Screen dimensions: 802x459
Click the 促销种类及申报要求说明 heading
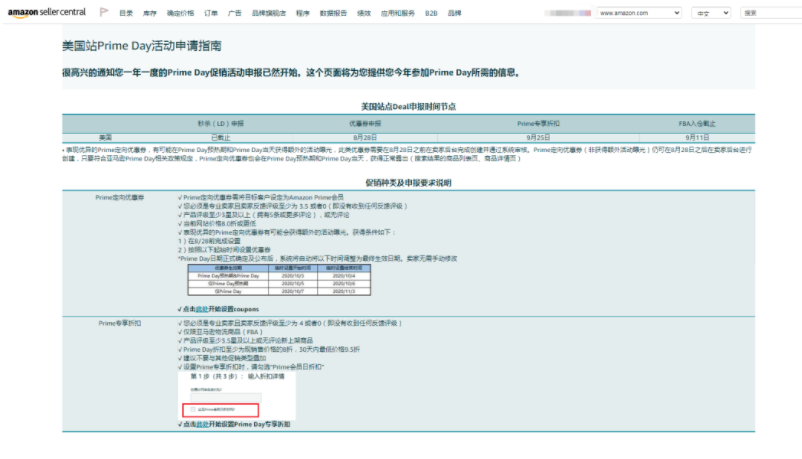(408, 183)
